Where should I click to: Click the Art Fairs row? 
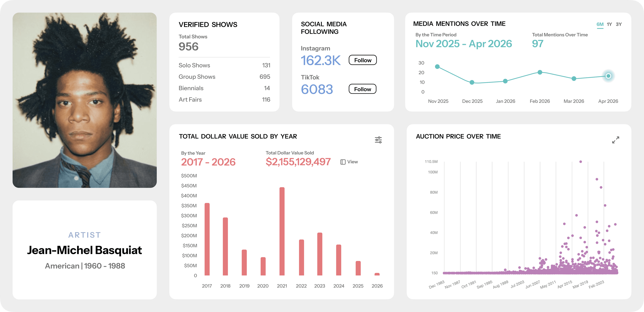pos(224,100)
